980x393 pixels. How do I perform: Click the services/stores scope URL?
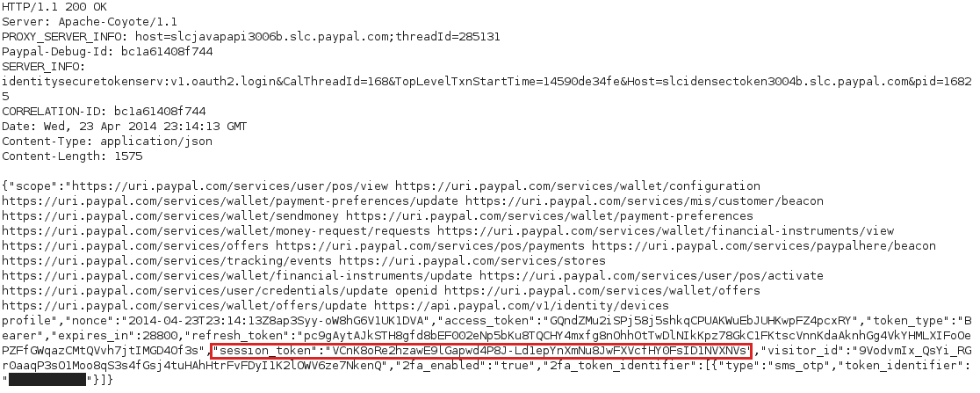(x=472, y=260)
